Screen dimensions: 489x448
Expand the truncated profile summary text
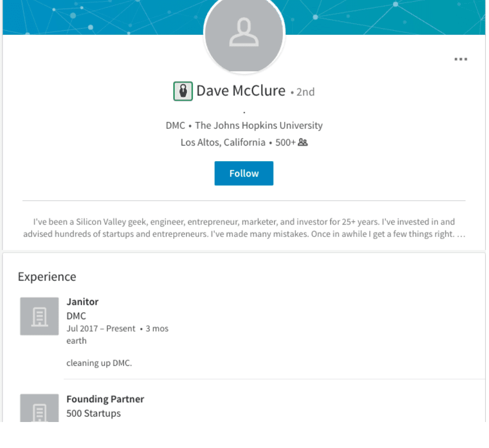tap(461, 234)
